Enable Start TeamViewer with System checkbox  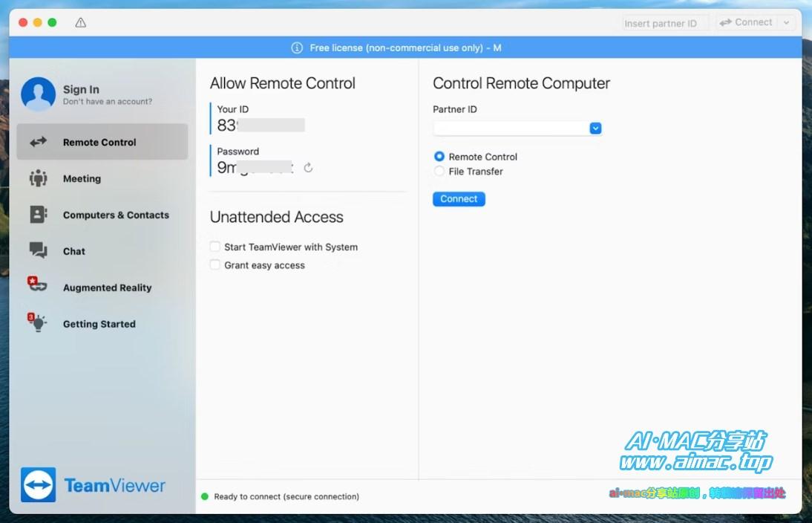tap(215, 247)
